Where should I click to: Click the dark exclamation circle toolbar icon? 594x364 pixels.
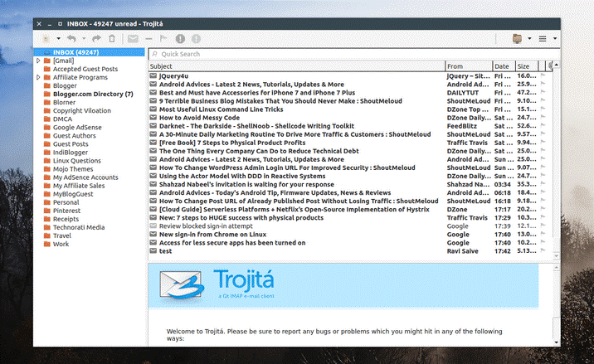pos(180,39)
